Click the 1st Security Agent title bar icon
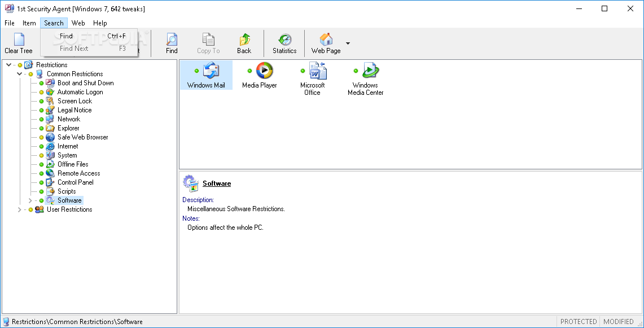Viewport: 644px width, 328px height. click(9, 8)
